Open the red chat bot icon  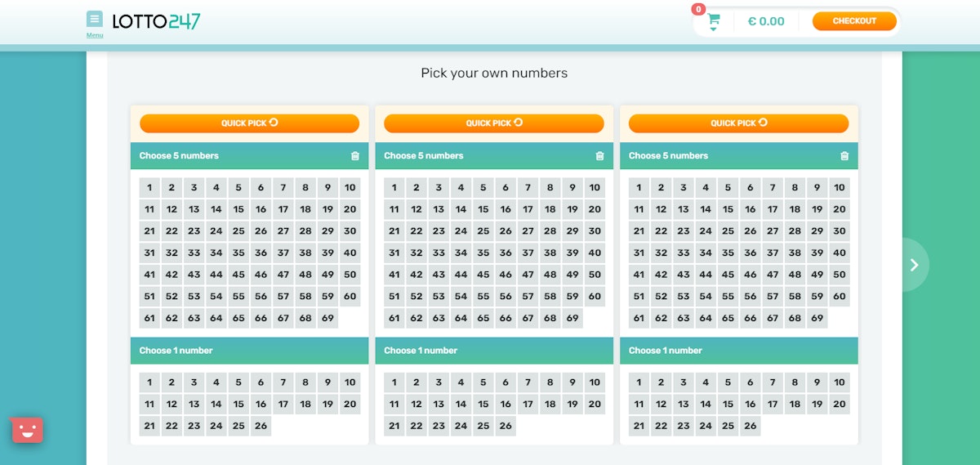tap(27, 429)
